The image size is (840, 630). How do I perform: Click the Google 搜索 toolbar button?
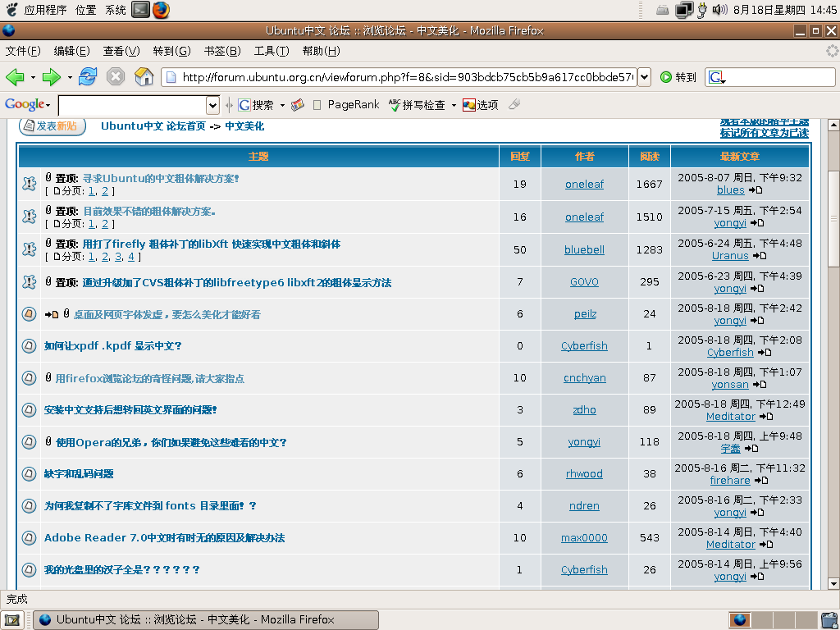point(256,105)
